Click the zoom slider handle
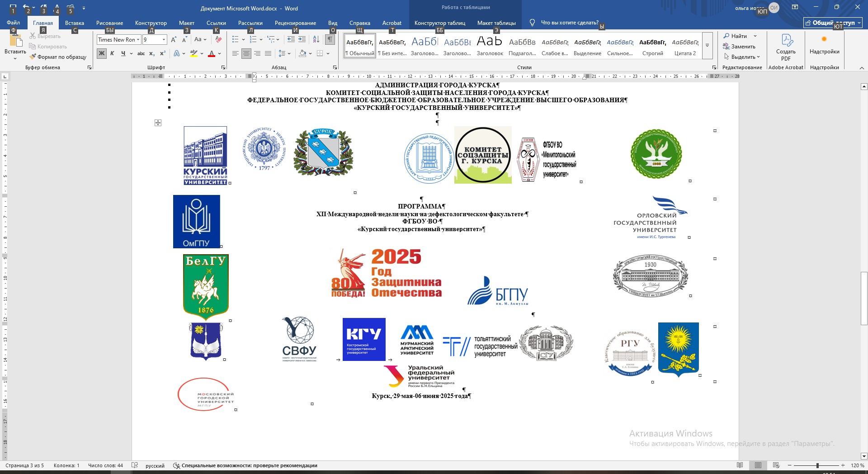The width and height of the screenshot is (868, 474). [817, 465]
